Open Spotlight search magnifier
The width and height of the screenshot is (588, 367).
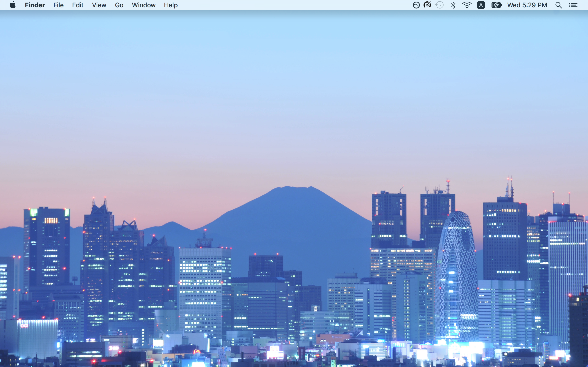coord(558,5)
